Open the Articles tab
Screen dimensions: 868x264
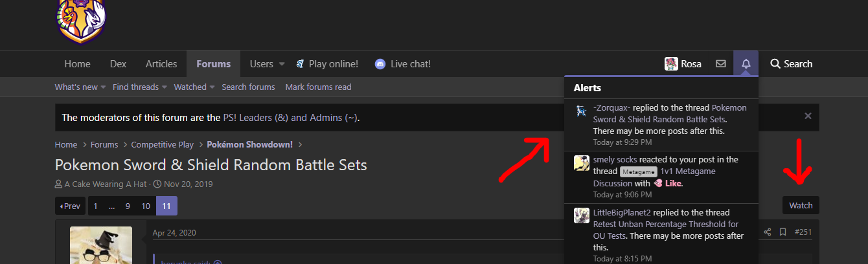click(x=161, y=64)
